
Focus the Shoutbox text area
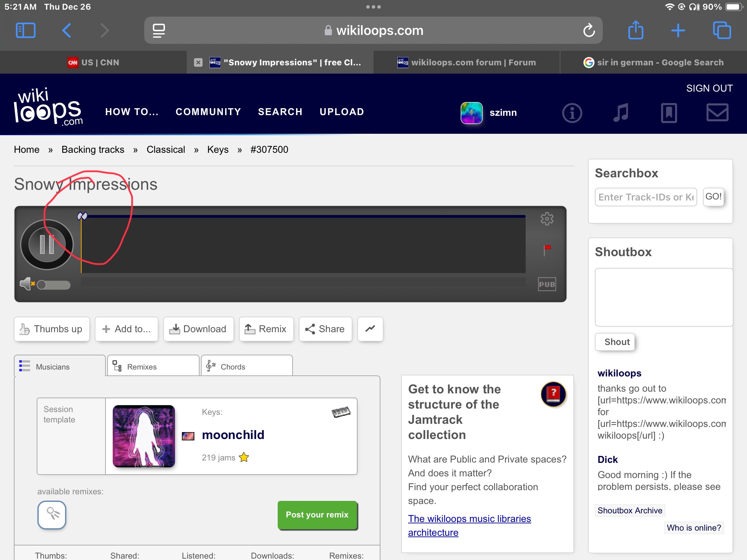[664, 297]
